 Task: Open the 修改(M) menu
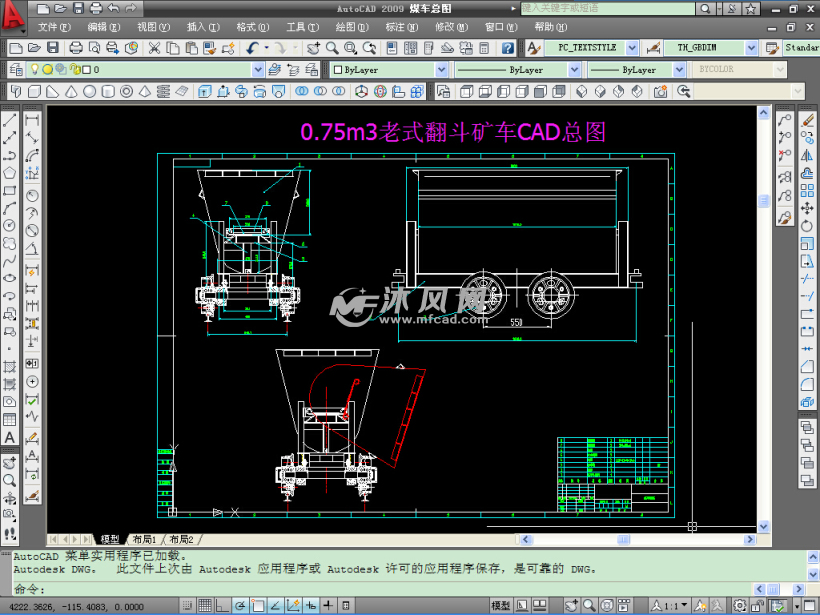451,27
